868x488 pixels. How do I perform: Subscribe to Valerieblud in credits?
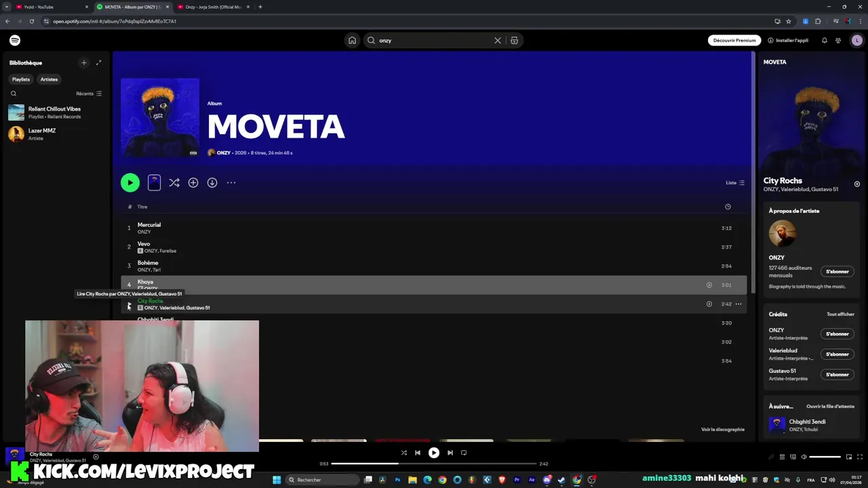coord(837,354)
